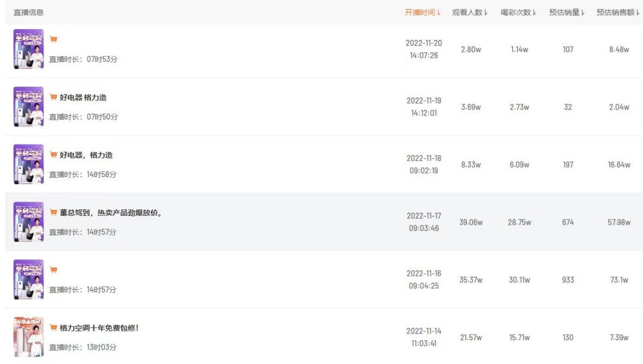The height and width of the screenshot is (364, 643).
Task: Open the 2022-11-20 livestream thumbnail
Action: [29, 49]
